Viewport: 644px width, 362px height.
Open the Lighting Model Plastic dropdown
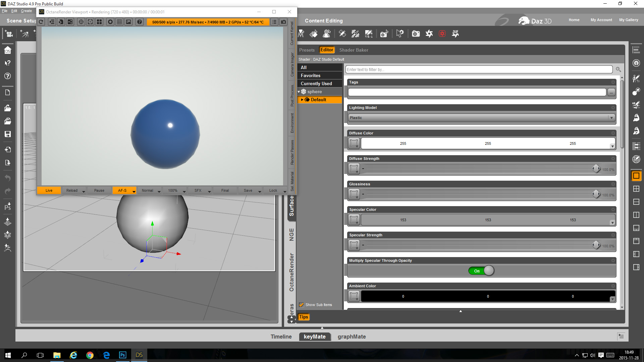[611, 118]
